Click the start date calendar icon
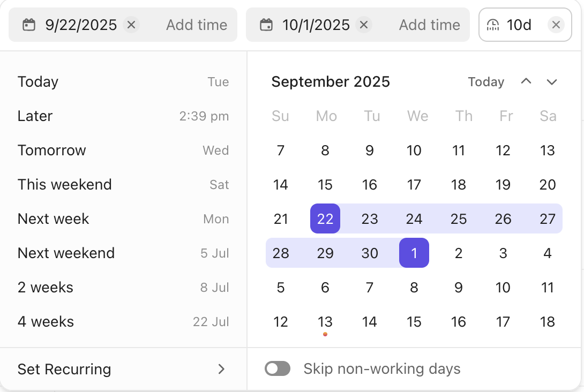This screenshot has width=584, height=392. [x=29, y=25]
